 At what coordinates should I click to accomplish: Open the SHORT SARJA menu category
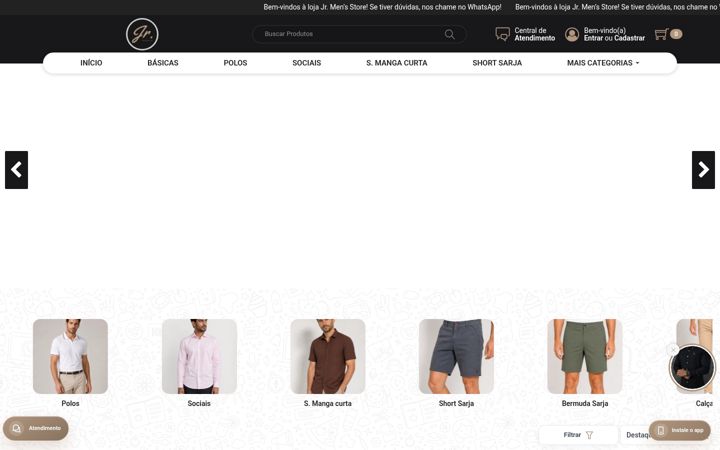497,63
